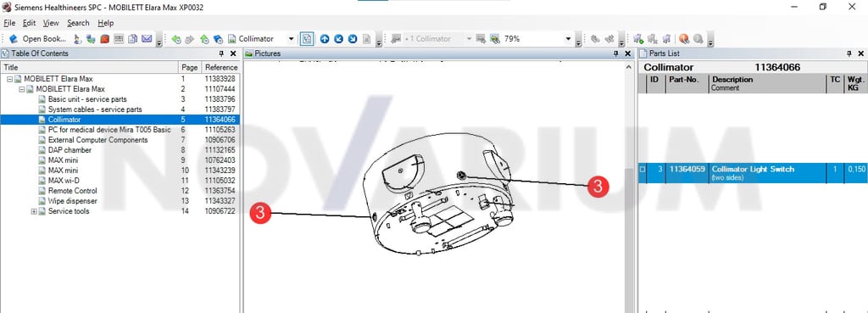The width and height of the screenshot is (868, 313).
Task: Toggle the pin on the Pictures panel
Action: coord(616,53)
